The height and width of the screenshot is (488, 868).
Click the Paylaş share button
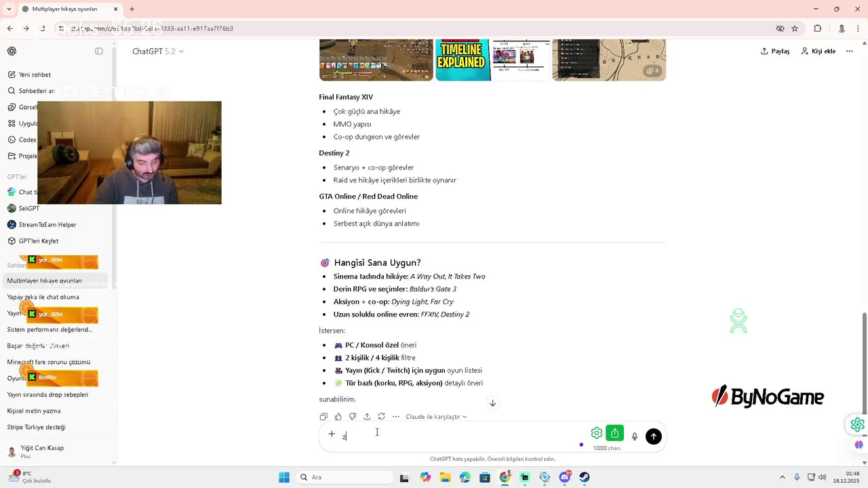click(775, 52)
